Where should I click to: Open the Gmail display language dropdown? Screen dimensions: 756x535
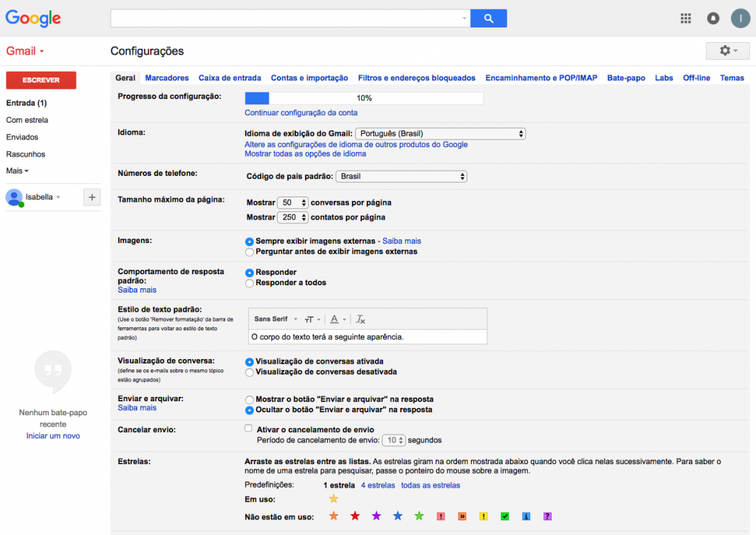[440, 134]
